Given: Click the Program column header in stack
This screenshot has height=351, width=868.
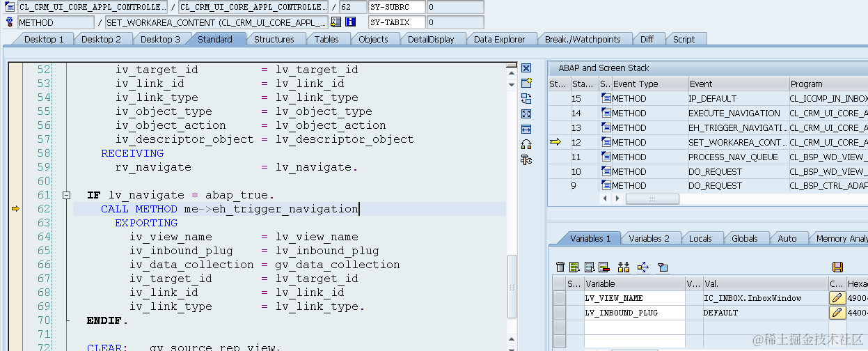Looking at the screenshot, I should [x=828, y=84].
